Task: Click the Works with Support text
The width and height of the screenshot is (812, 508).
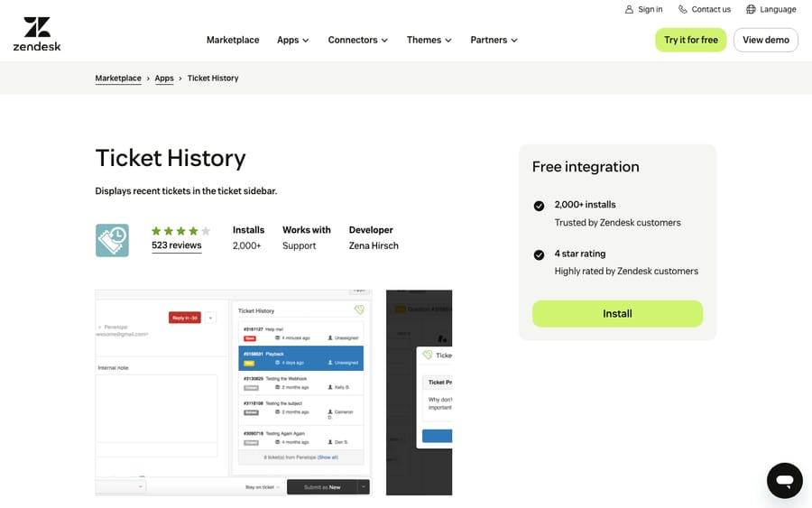Action: click(299, 245)
